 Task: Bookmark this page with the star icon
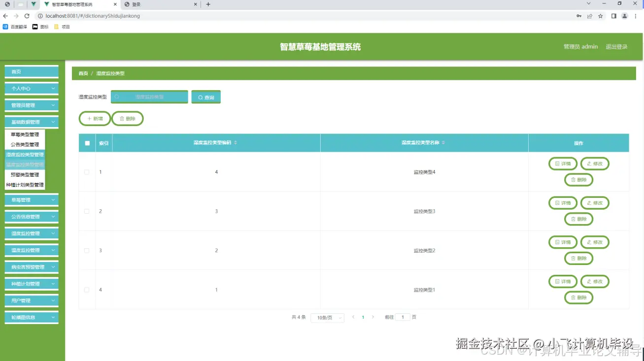click(x=601, y=16)
